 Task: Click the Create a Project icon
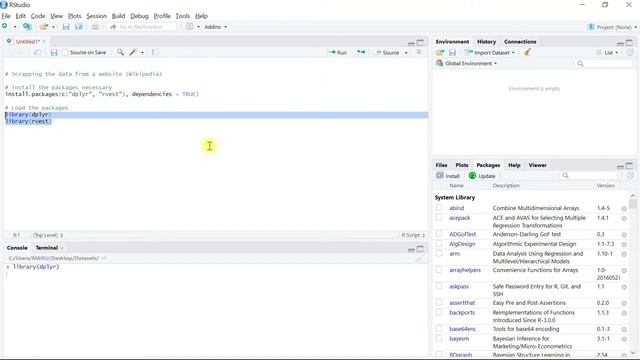click(x=27, y=27)
